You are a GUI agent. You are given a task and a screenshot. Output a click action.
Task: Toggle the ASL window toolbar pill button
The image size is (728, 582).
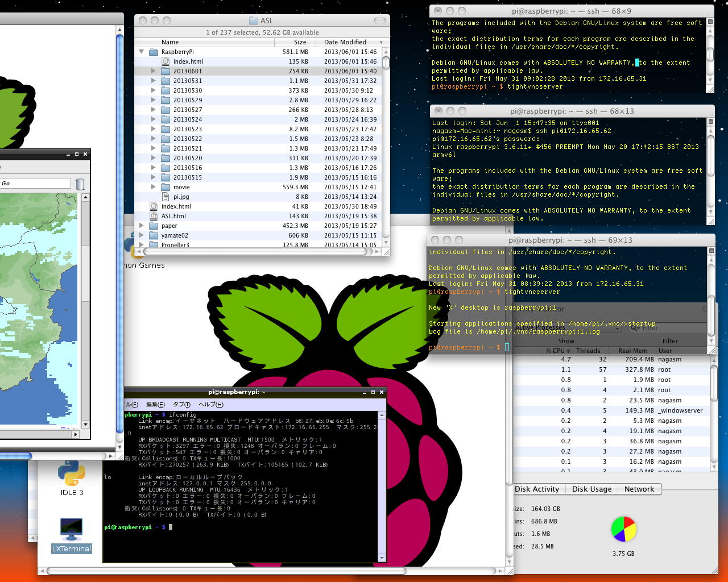pyautogui.click(x=379, y=20)
